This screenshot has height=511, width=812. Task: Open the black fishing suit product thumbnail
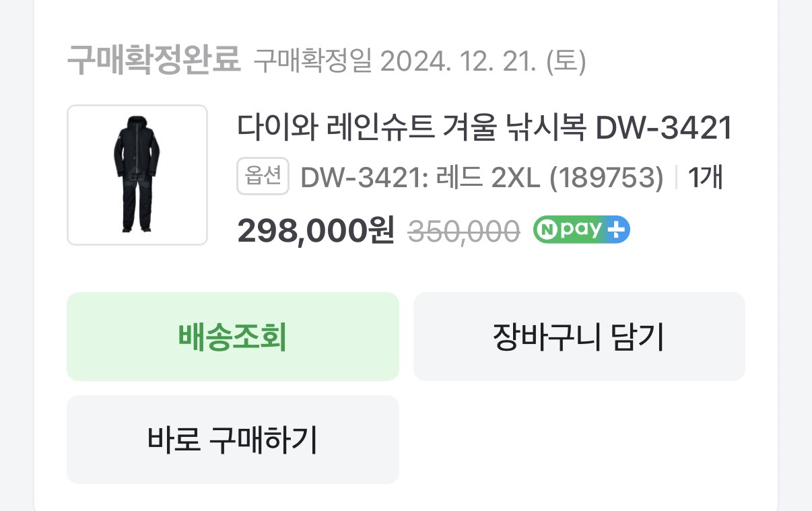click(137, 175)
